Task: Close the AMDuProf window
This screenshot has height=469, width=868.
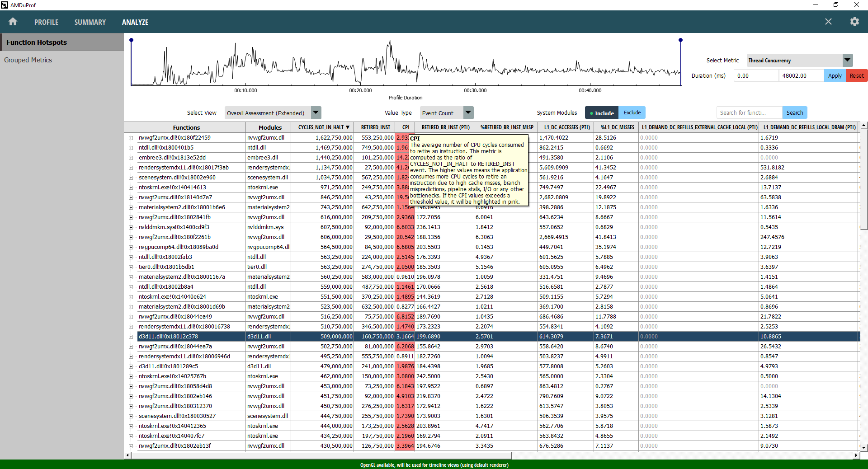Action: [x=857, y=5]
